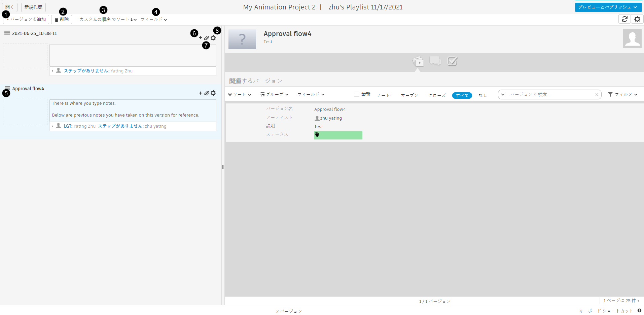Expand the note details arrow under Approval flow4
The image size is (644, 315).
pyautogui.click(x=52, y=126)
